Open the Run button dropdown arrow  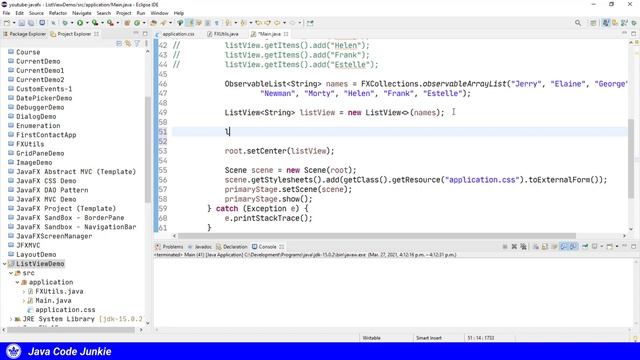coord(87,23)
